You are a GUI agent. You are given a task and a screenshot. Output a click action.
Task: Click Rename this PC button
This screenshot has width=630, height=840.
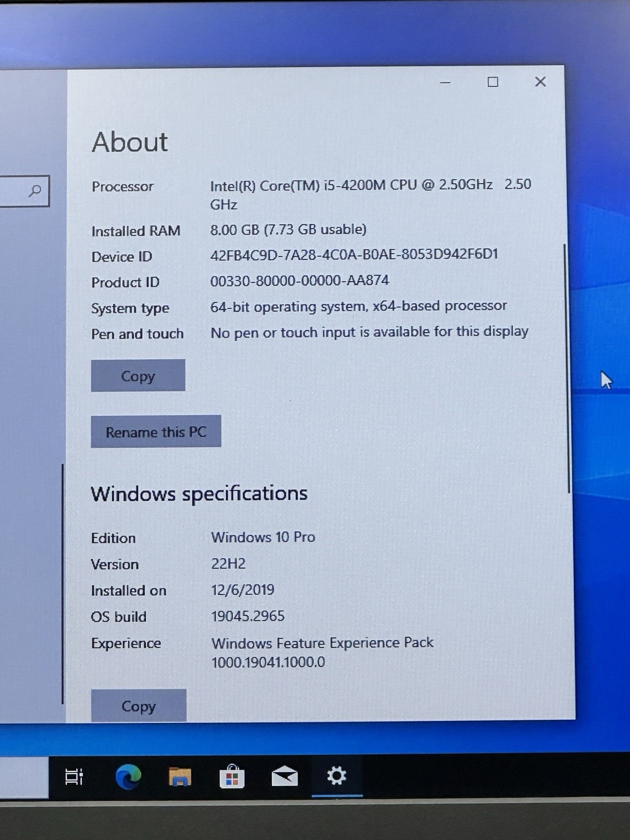pyautogui.click(x=156, y=432)
